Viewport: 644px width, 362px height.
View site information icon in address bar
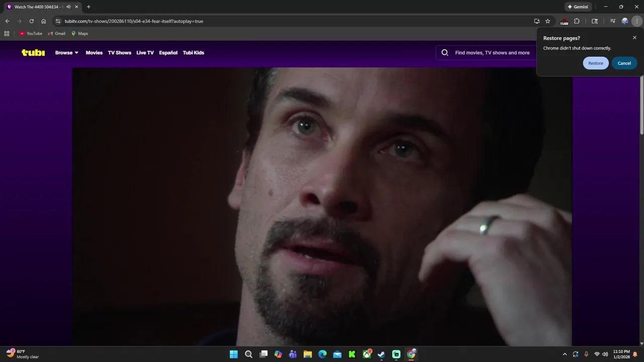tap(58, 21)
